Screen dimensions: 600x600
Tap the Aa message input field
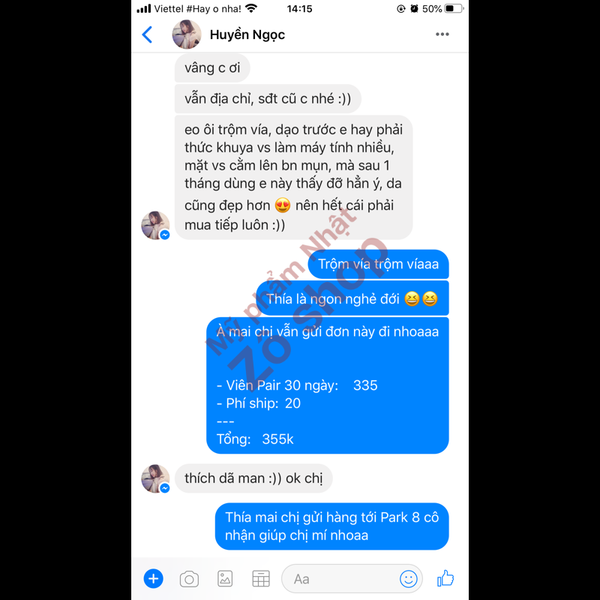click(x=352, y=579)
